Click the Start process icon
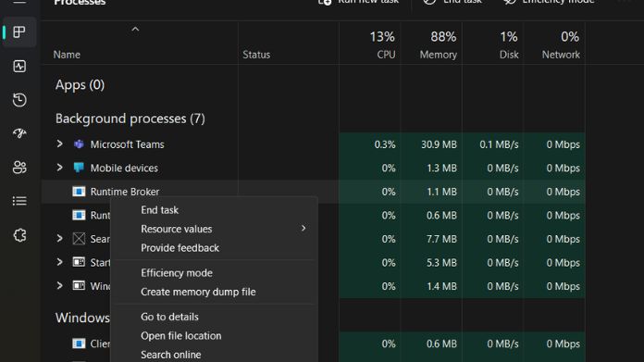The width and height of the screenshot is (644, 362). coord(79,262)
